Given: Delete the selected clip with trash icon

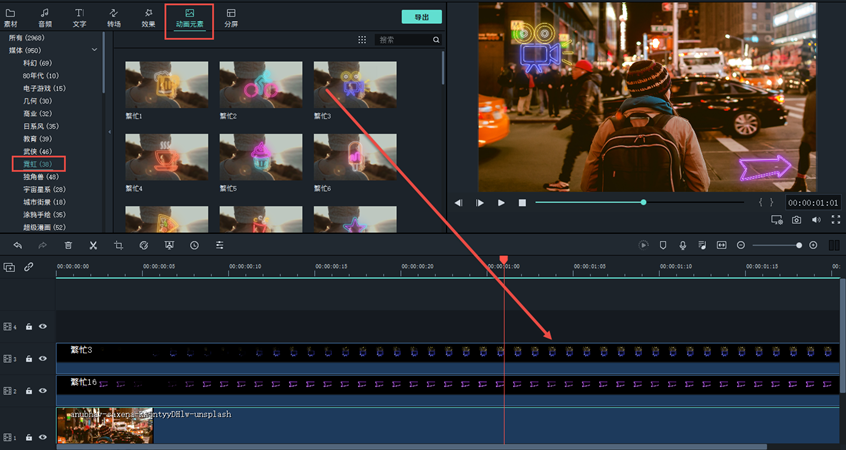Looking at the screenshot, I should pos(68,245).
